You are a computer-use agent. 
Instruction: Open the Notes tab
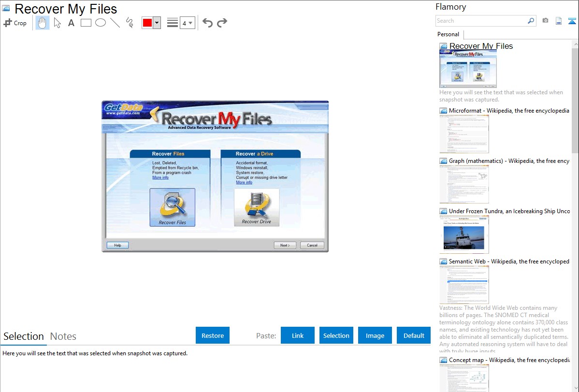tap(63, 336)
